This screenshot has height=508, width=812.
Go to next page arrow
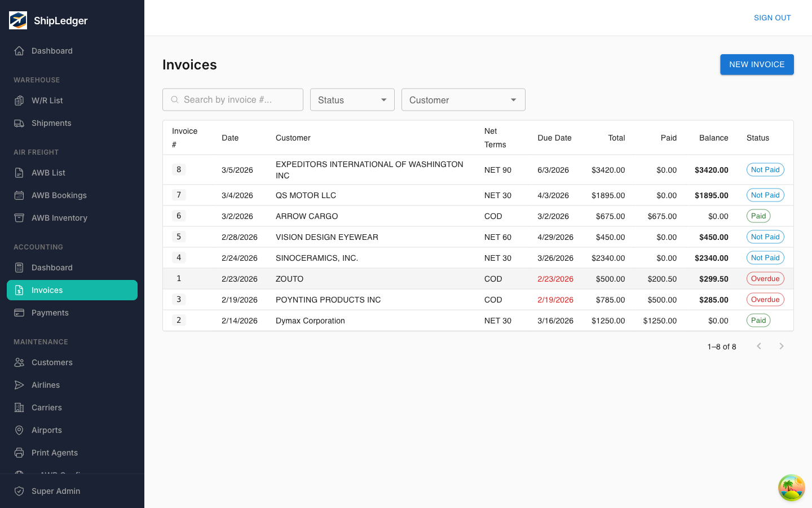pos(782,346)
